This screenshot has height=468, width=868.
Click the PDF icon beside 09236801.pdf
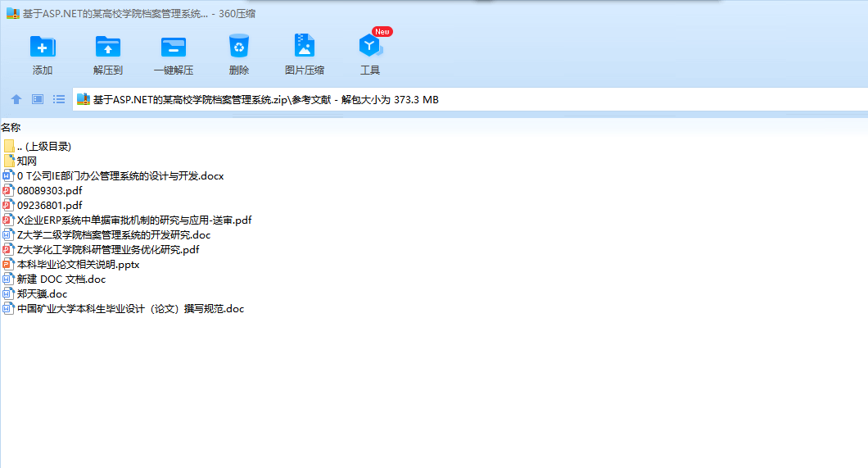pos(8,206)
